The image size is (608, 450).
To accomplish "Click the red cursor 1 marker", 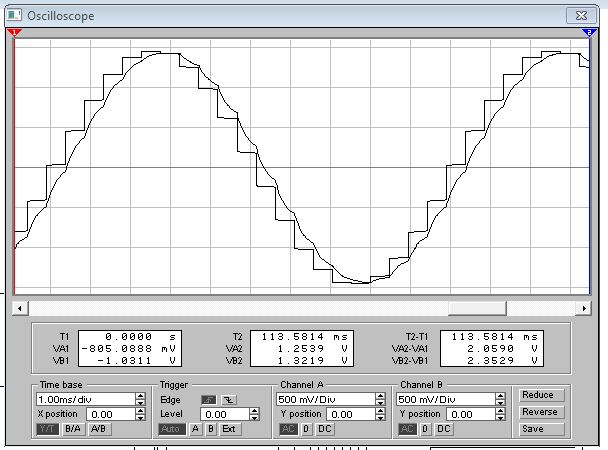I will coord(14,33).
